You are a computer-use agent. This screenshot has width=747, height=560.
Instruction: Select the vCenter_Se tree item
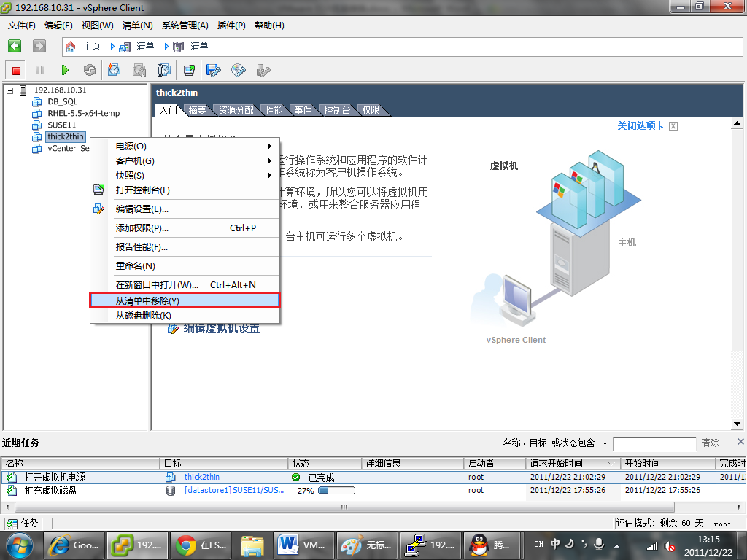point(68,149)
